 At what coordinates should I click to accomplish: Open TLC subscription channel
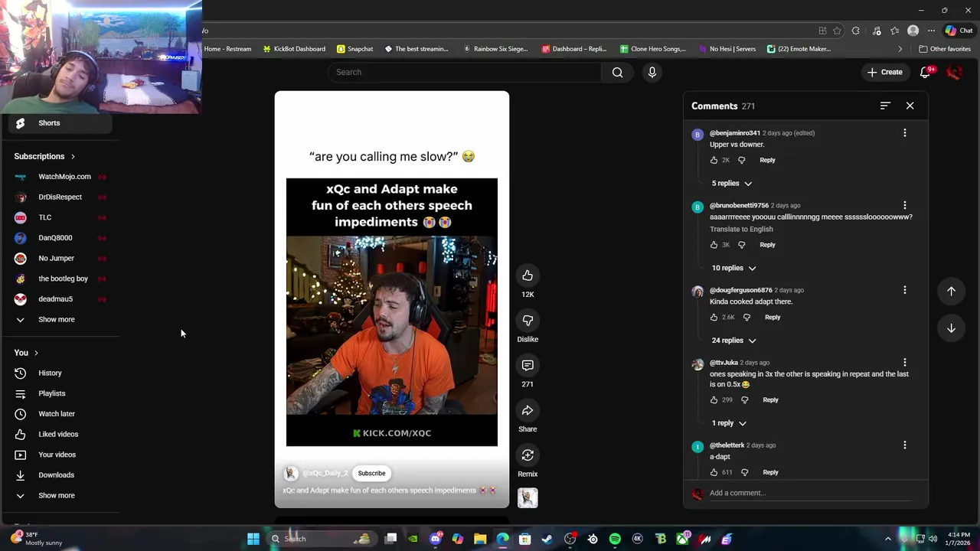(60, 217)
